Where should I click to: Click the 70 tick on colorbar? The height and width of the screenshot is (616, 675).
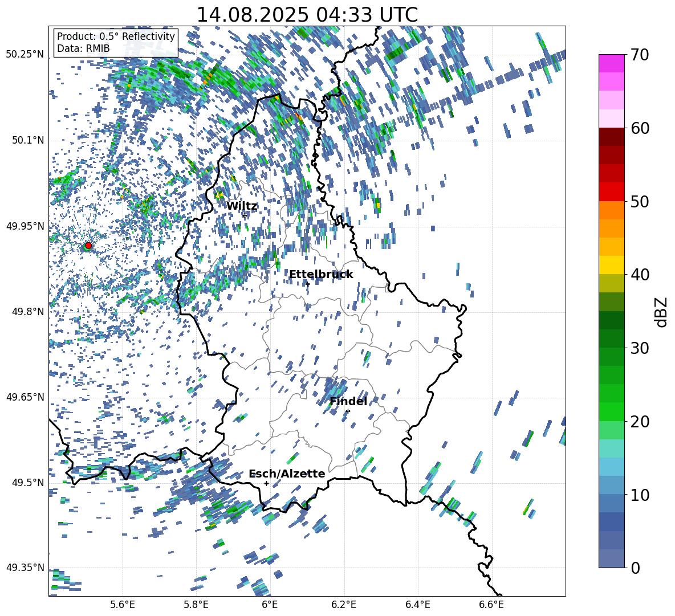[639, 55]
